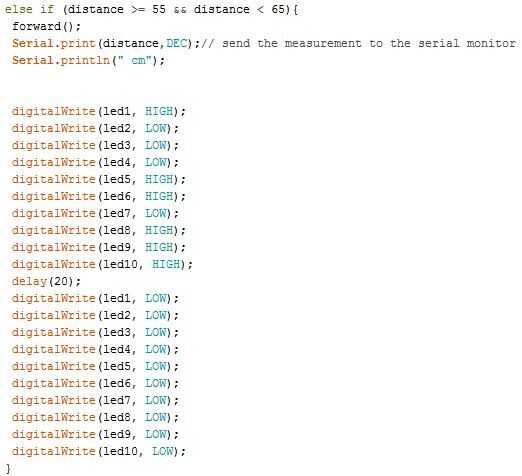Click the number 65 in the condition
The image size is (522, 476).
[x=278, y=9]
